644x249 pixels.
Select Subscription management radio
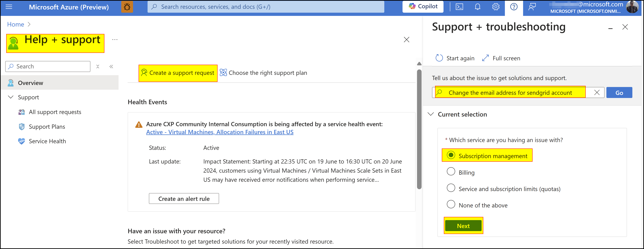click(451, 155)
